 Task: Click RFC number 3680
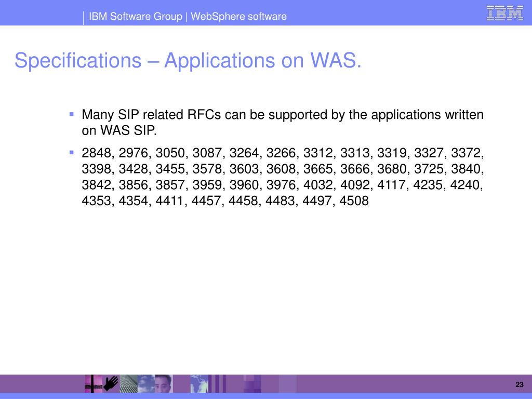pos(392,169)
